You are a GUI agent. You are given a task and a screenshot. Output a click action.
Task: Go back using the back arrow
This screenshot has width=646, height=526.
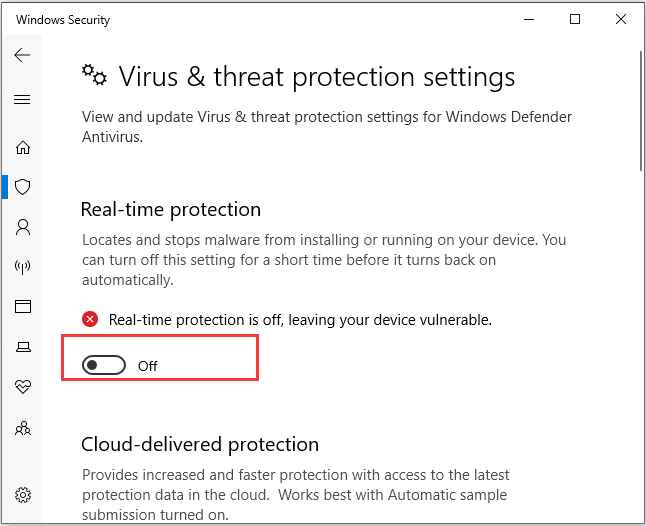[x=22, y=55]
